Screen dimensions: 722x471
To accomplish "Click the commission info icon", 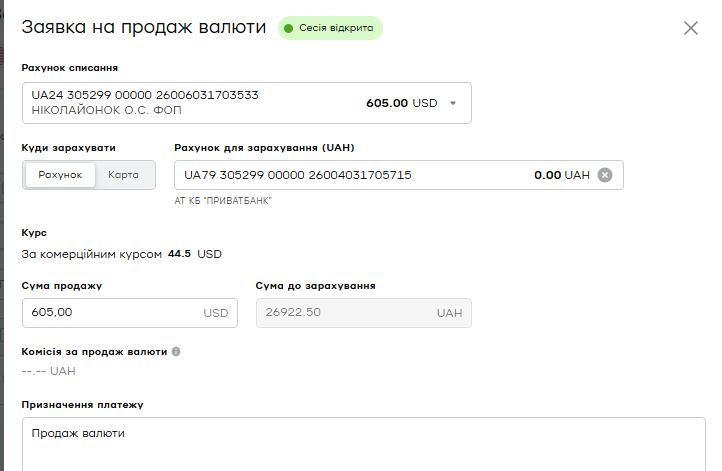I will click(x=176, y=352).
